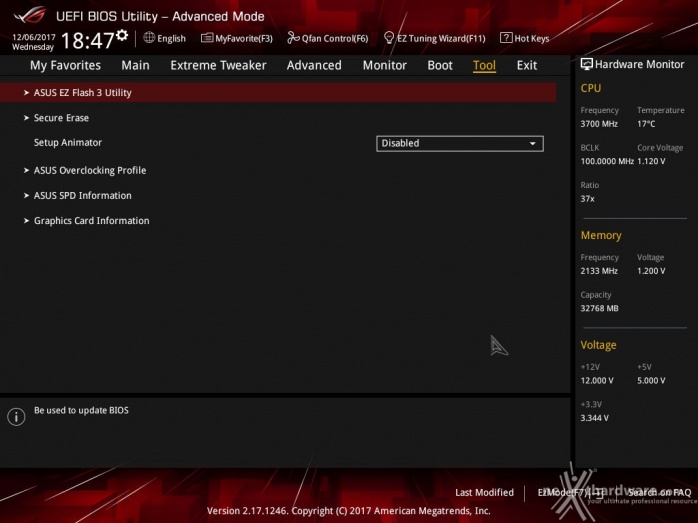The width and height of the screenshot is (698, 523).
Task: Switch to the Main tab
Action: [x=135, y=65]
